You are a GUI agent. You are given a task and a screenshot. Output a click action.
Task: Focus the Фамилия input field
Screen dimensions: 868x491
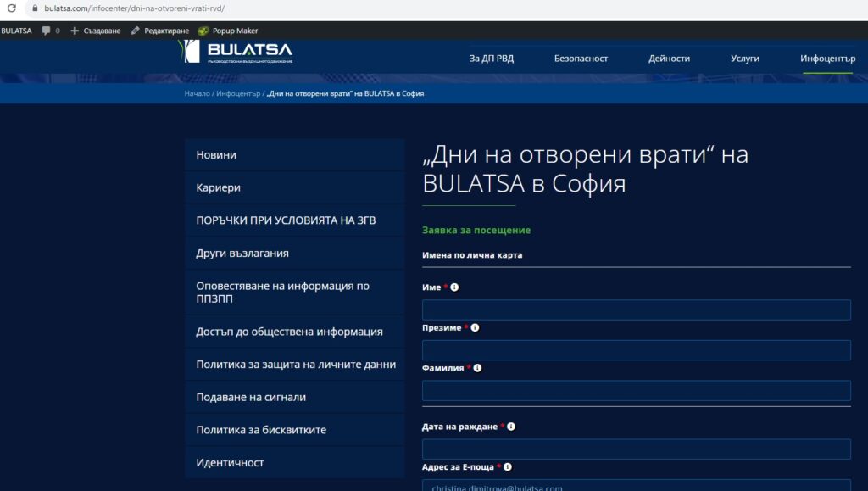click(636, 391)
